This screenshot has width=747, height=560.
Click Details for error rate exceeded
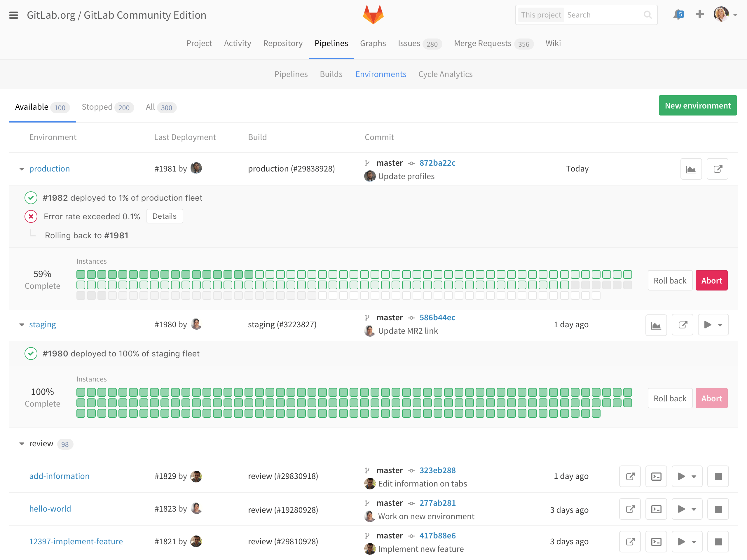165,216
